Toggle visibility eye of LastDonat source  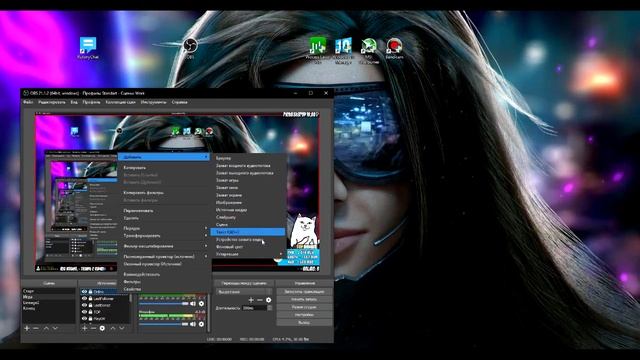point(84,305)
